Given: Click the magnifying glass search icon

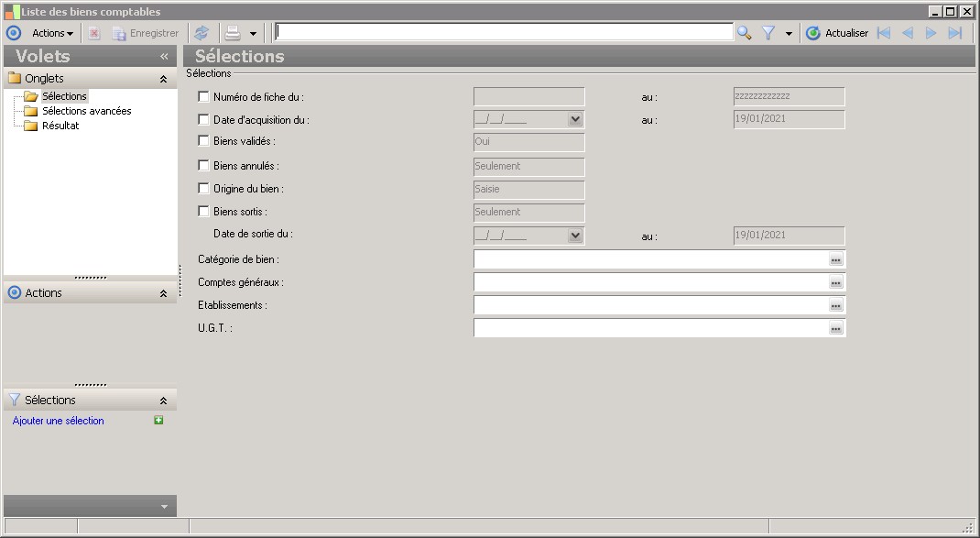Looking at the screenshot, I should pyautogui.click(x=744, y=33).
